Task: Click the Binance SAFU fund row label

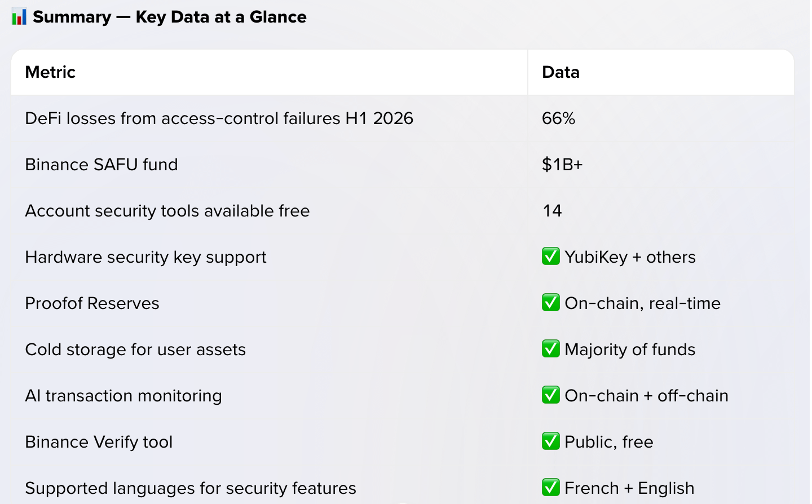Action: coord(101,165)
